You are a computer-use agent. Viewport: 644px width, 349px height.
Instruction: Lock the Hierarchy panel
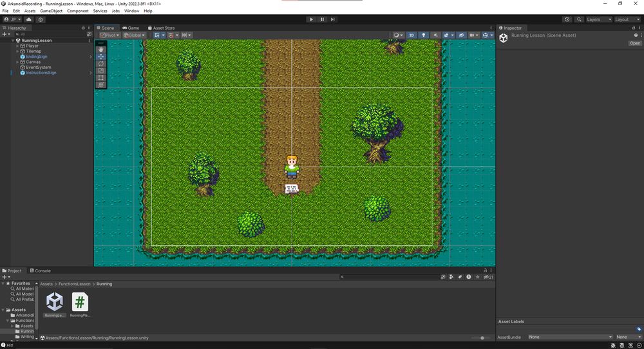(x=83, y=28)
